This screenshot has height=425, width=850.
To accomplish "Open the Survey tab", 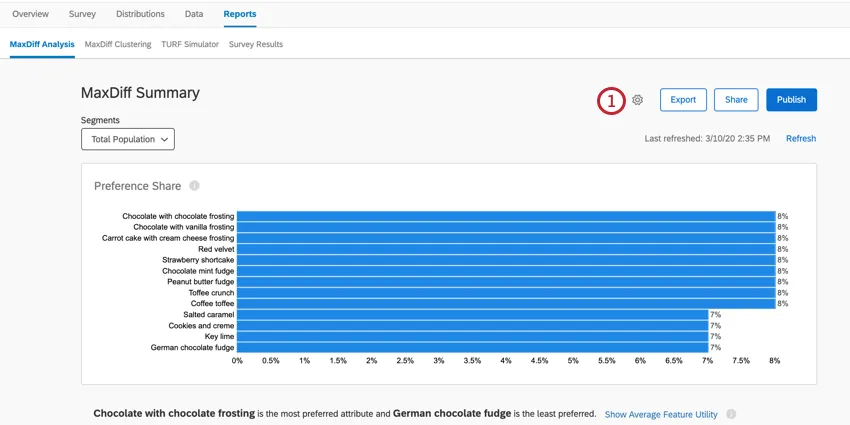I will click(x=82, y=14).
